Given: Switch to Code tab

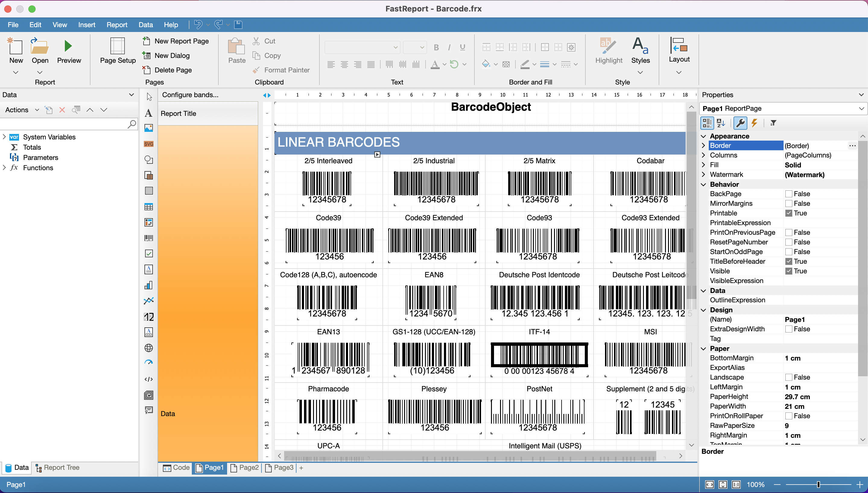Looking at the screenshot, I should (176, 468).
